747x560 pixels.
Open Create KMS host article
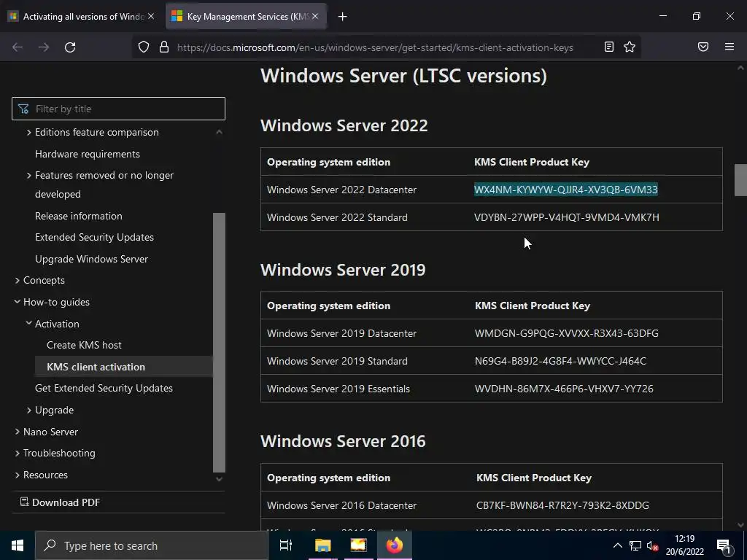(84, 345)
